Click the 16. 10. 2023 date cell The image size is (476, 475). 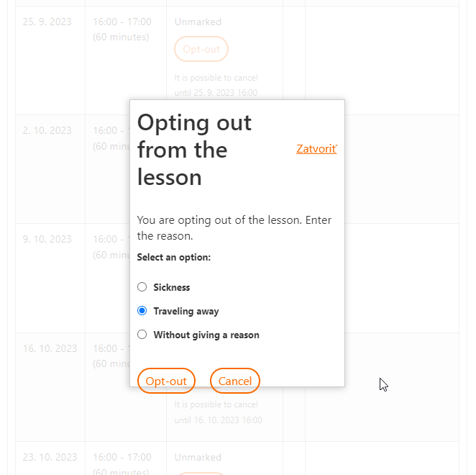pos(50,348)
